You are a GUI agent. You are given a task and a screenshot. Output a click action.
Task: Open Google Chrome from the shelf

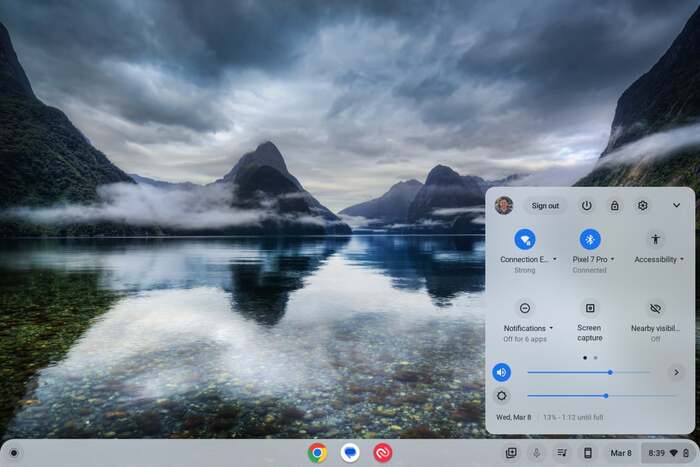(x=317, y=453)
